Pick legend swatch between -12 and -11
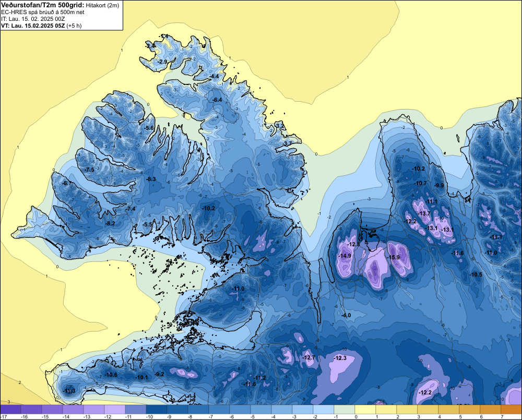Image resolution: width=522 pixels, height=420 pixels. coord(115,410)
